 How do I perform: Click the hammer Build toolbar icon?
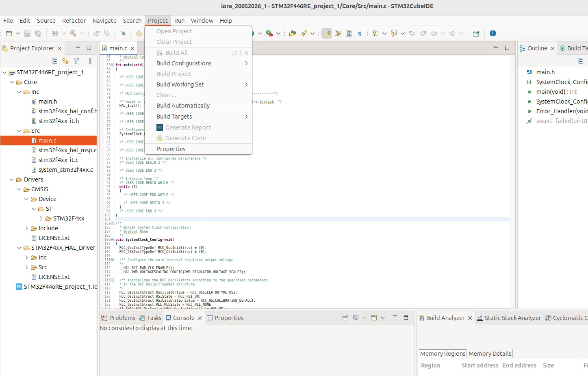[x=73, y=33]
